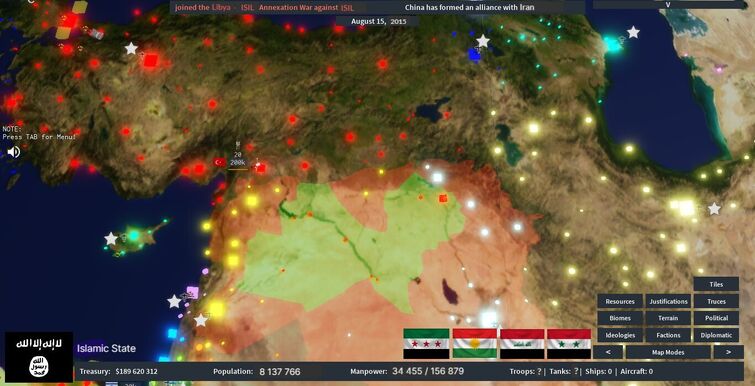Select the Syria flag with two stars

point(569,344)
